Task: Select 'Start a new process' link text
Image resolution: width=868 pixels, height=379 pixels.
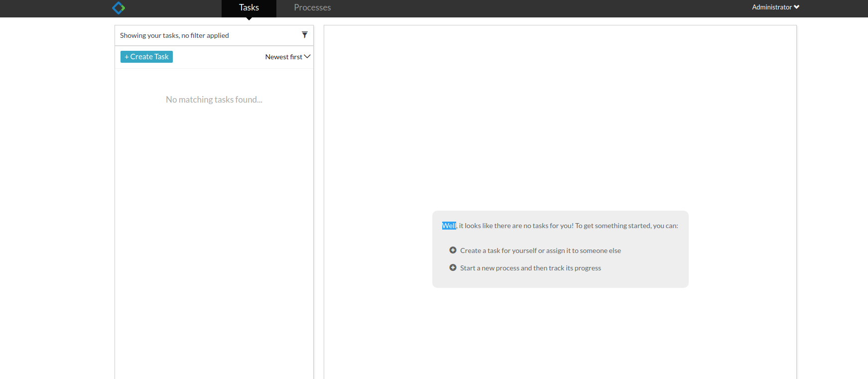Action: point(530,268)
